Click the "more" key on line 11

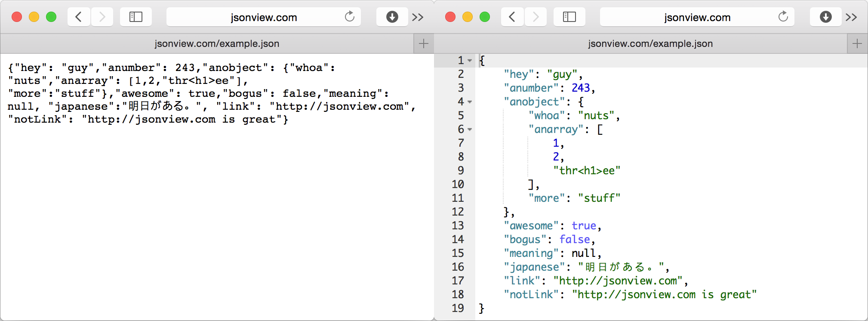[x=546, y=198]
